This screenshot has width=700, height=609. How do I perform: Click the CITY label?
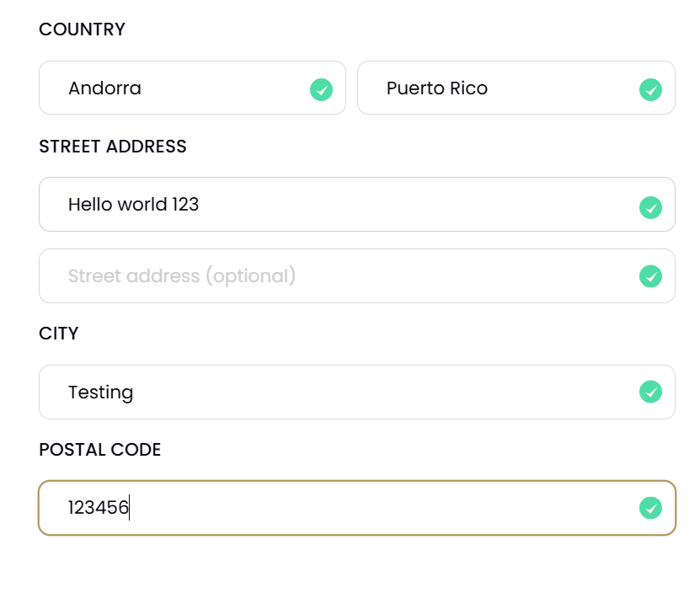(58, 334)
